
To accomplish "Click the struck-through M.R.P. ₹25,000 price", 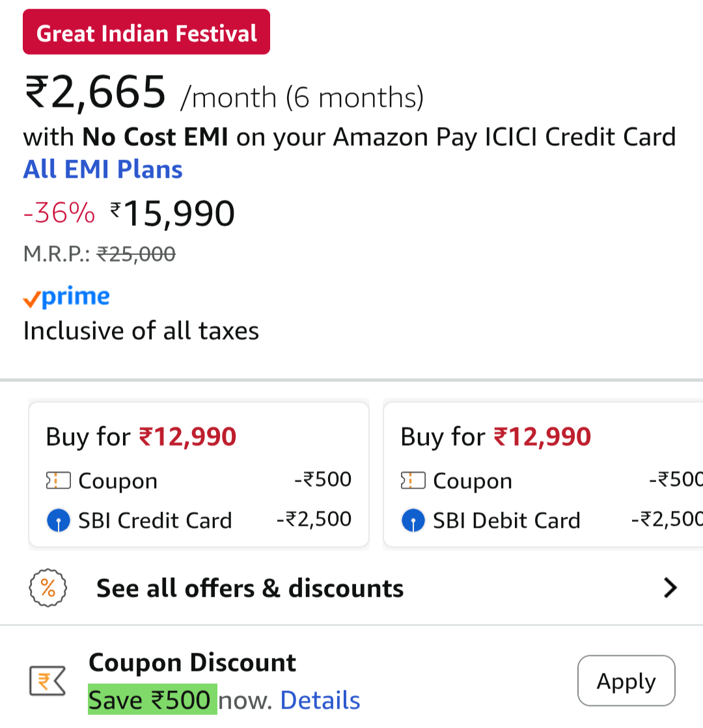I will (x=135, y=254).
